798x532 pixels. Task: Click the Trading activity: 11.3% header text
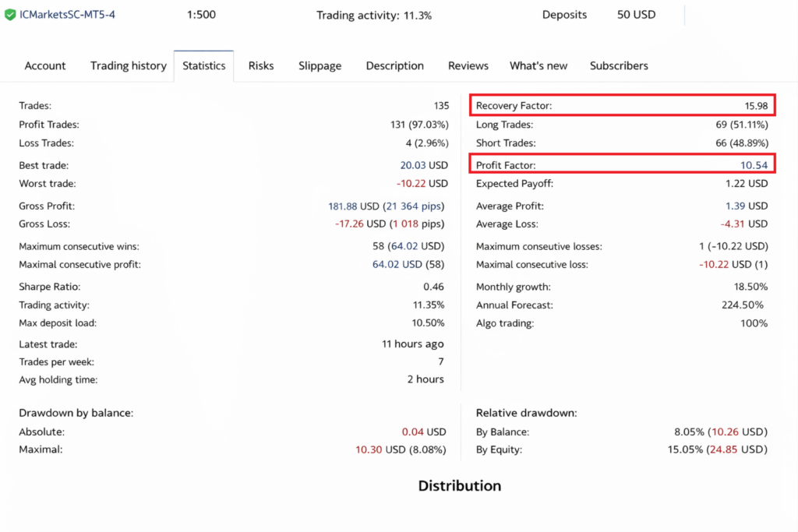pos(373,16)
